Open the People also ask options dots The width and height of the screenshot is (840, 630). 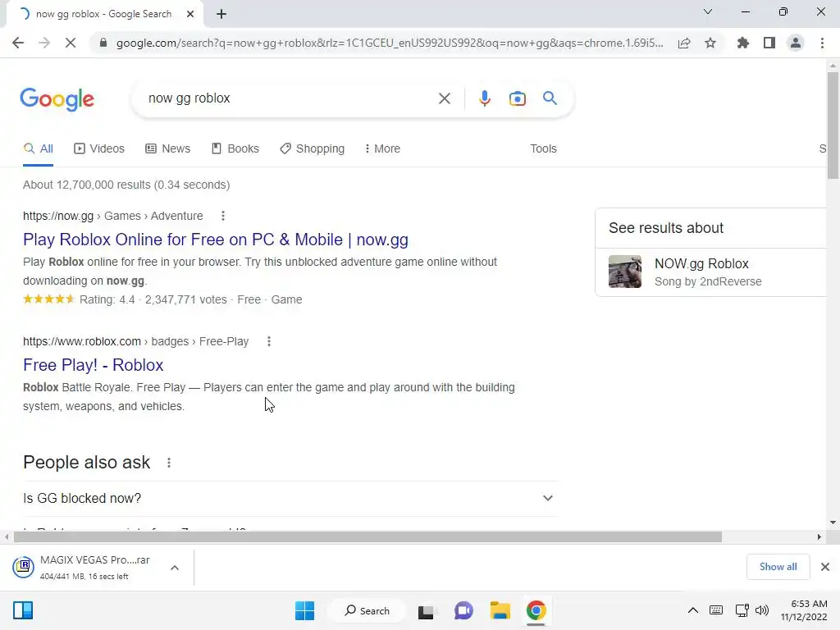coord(169,463)
